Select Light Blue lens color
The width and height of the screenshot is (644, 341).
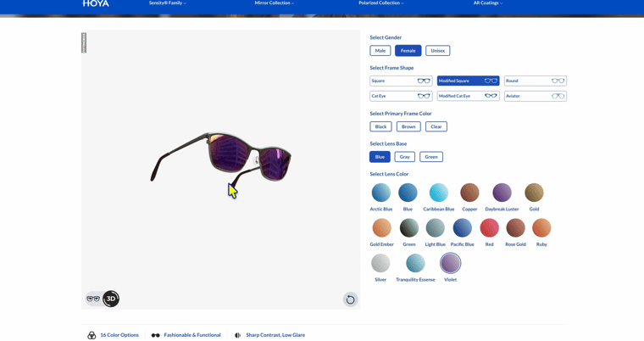pyautogui.click(x=435, y=228)
